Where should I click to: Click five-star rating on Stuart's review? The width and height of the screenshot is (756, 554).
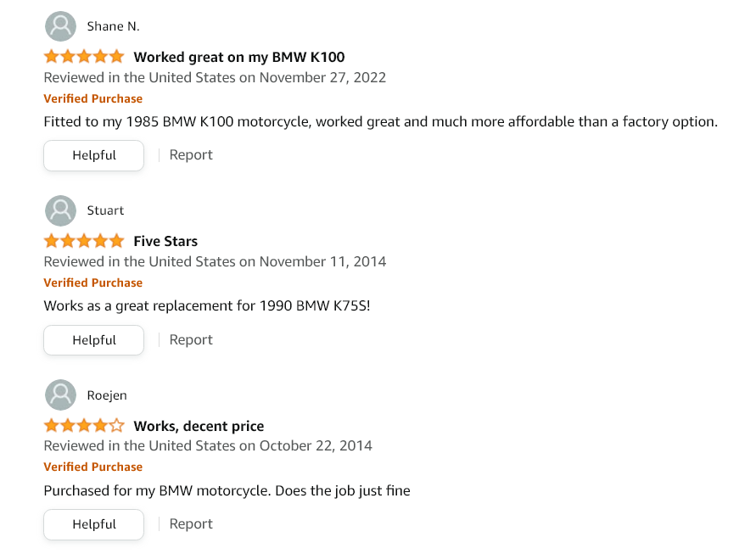pos(84,241)
